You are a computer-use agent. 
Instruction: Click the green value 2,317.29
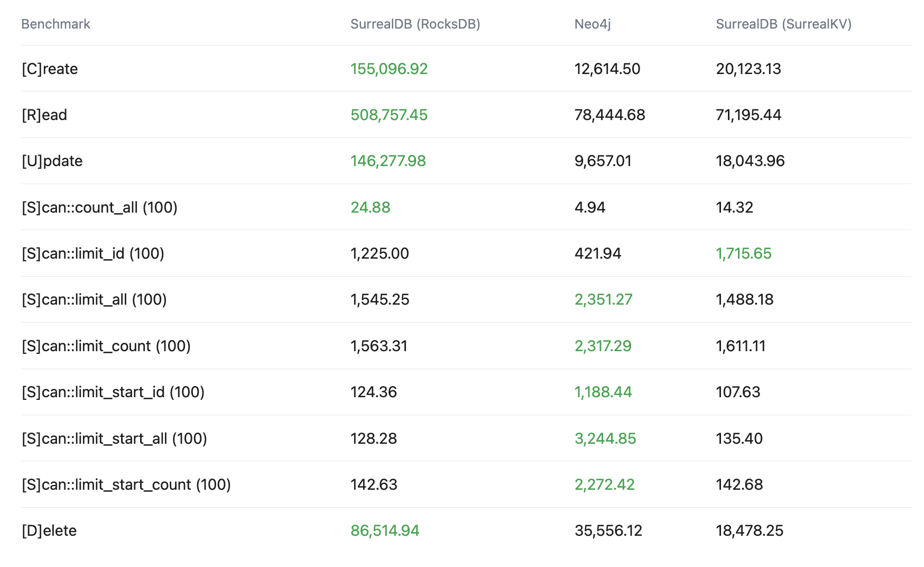coord(603,346)
